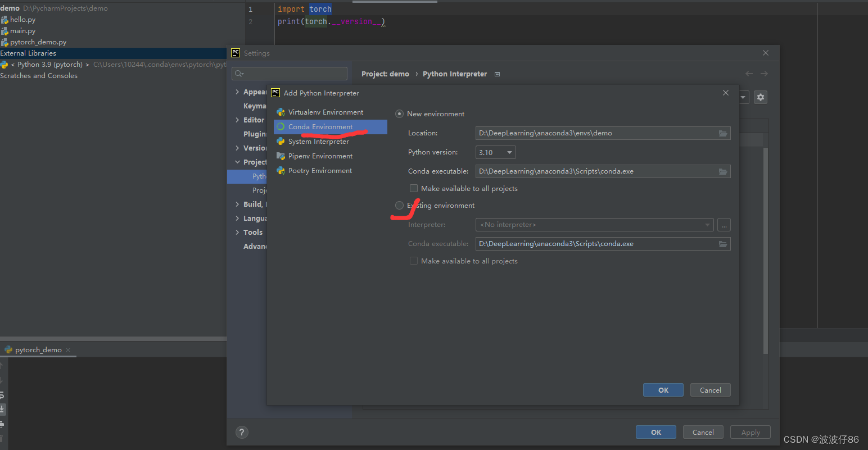Close the pytorch_demo run tab
868x450 pixels.
click(x=68, y=350)
